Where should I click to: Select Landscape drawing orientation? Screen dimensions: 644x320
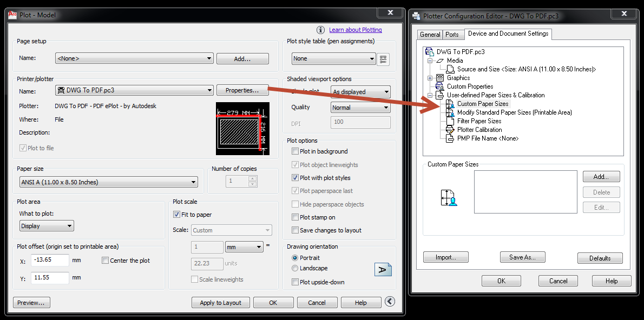tap(295, 268)
